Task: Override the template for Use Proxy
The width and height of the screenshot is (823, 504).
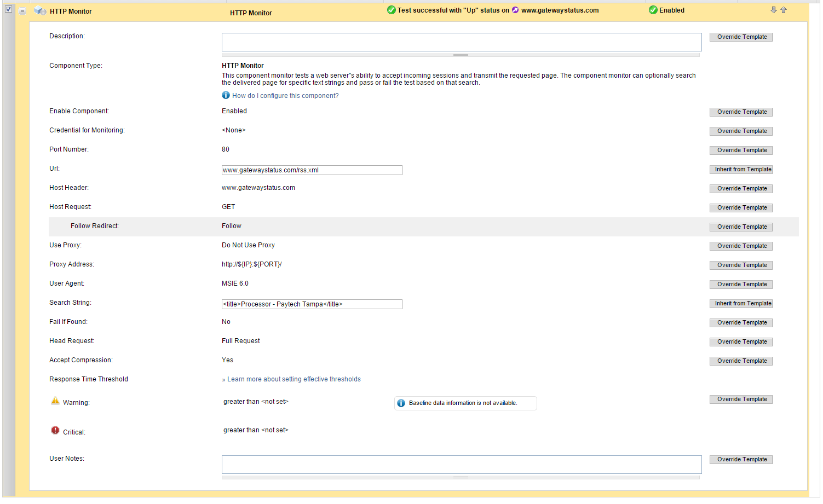Action: (741, 246)
